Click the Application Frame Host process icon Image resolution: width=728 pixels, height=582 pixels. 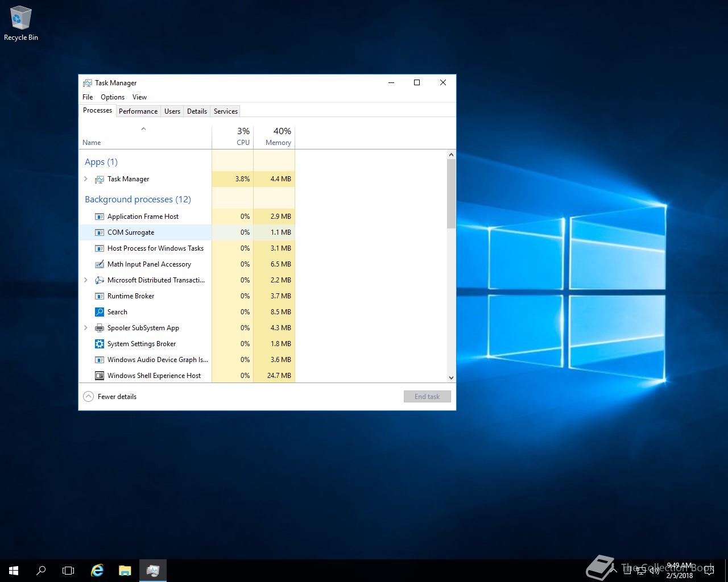(x=99, y=217)
